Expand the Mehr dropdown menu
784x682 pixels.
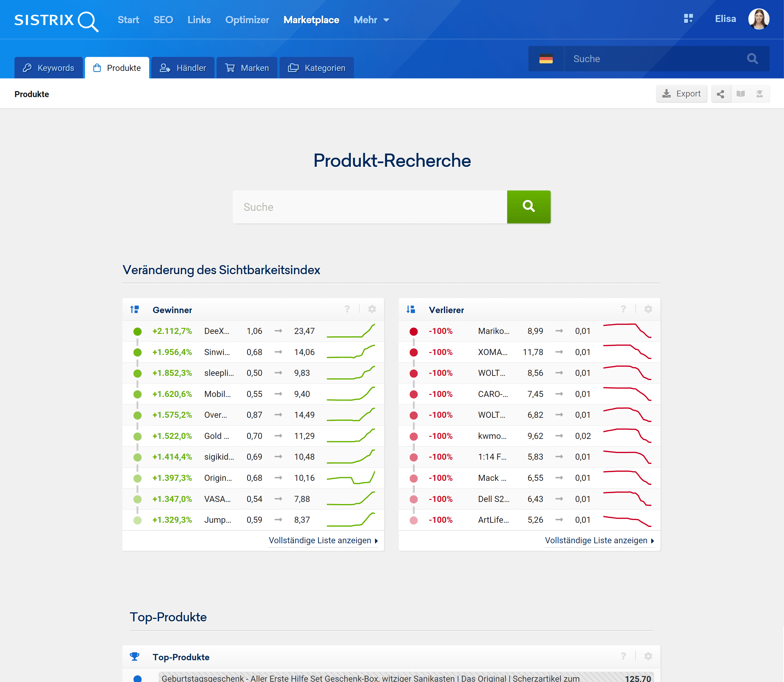[x=371, y=20]
